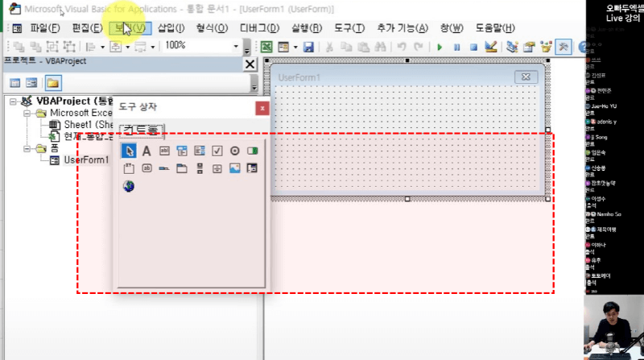Select the CheckBox control in the toolbox

tap(217, 151)
